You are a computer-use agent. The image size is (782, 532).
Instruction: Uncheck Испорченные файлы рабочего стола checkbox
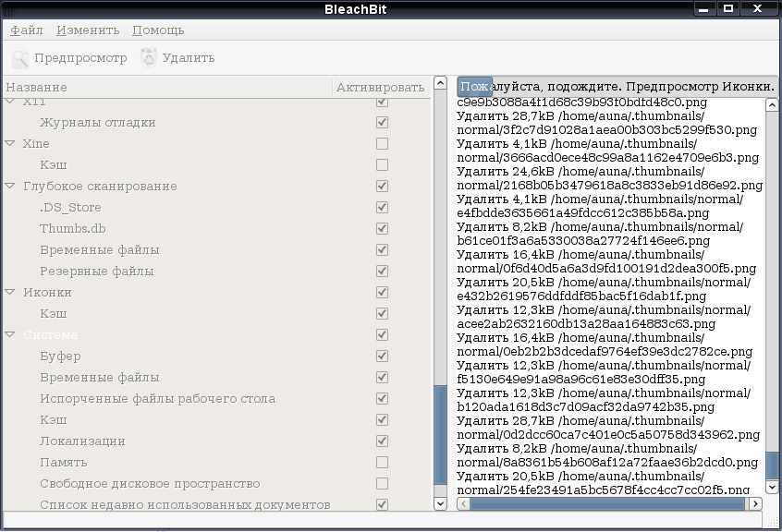tap(382, 399)
